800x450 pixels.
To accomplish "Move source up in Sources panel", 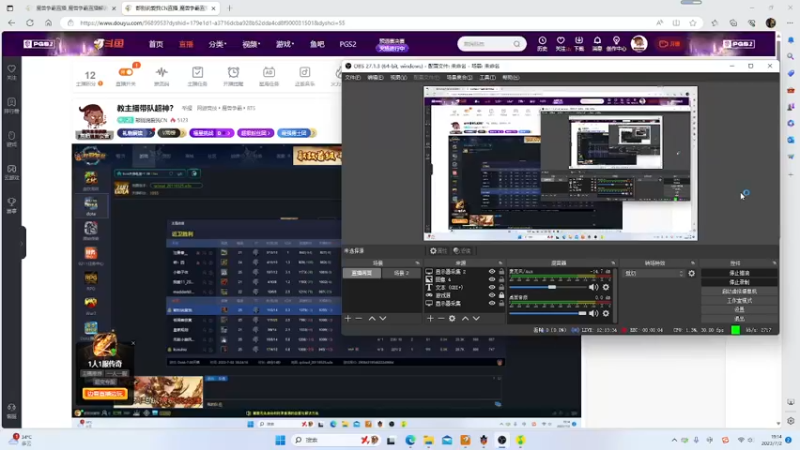I will coord(465,318).
